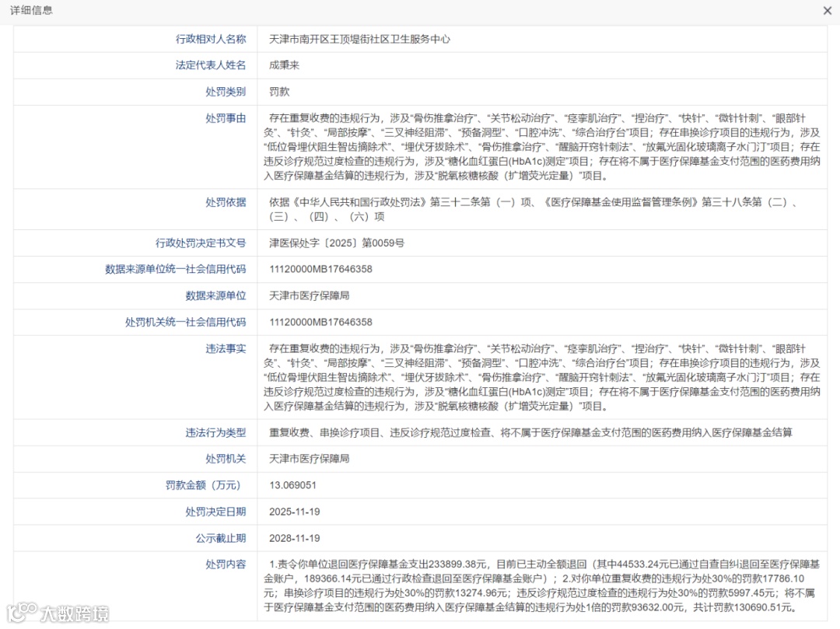Select the value 天津市南开区王顶堤街社区卫生服务中心
The height and width of the screenshot is (629, 840).
359,39
